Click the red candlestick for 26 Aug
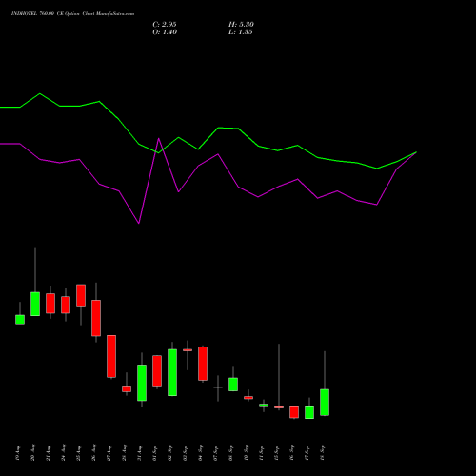The height and width of the screenshot is (476, 476). tap(96, 318)
